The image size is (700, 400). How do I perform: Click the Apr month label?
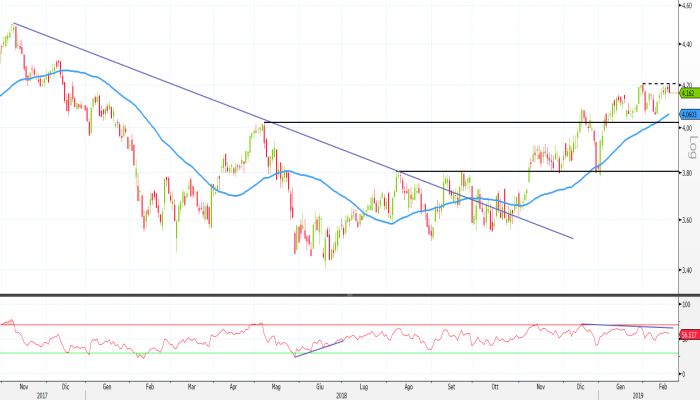point(233,387)
